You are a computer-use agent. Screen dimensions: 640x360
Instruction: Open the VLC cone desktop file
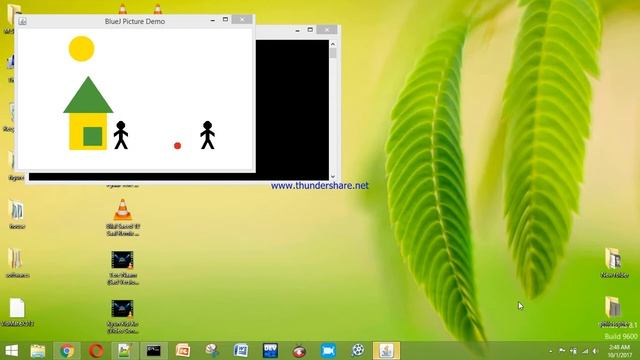pyautogui.click(x=123, y=217)
